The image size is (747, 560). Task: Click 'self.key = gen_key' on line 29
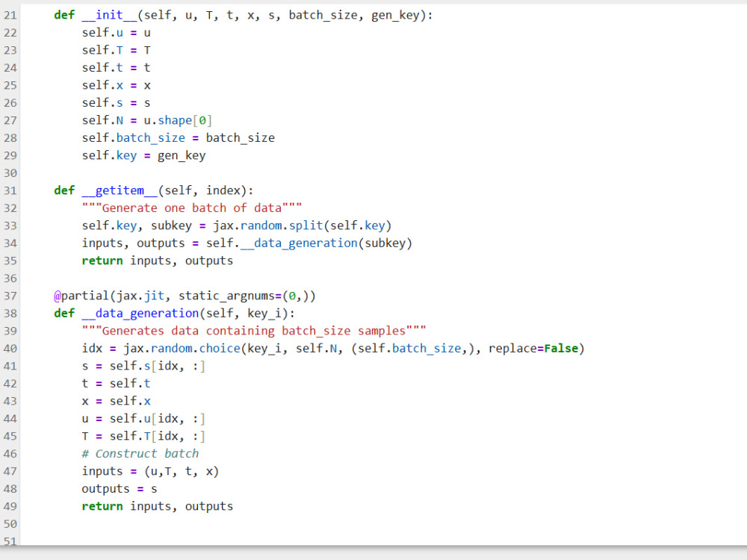pyautogui.click(x=143, y=156)
